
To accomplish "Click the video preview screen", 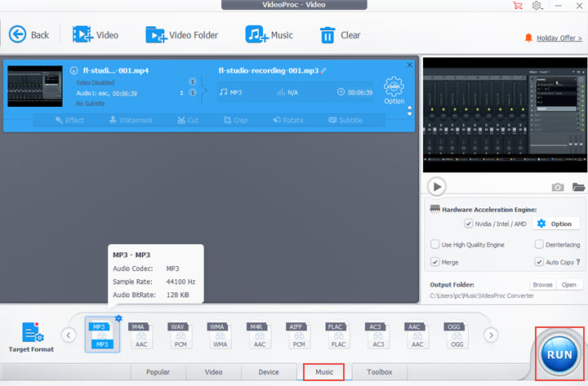I will [x=505, y=115].
